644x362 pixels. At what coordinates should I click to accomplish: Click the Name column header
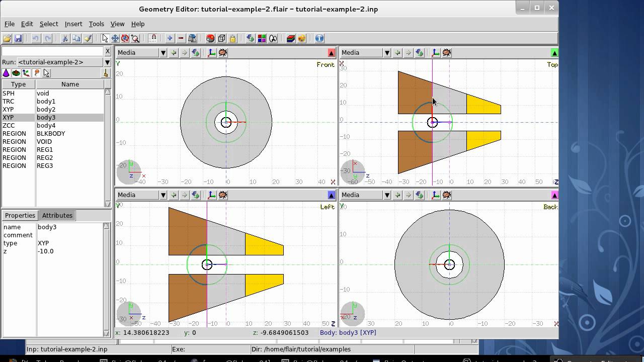70,84
